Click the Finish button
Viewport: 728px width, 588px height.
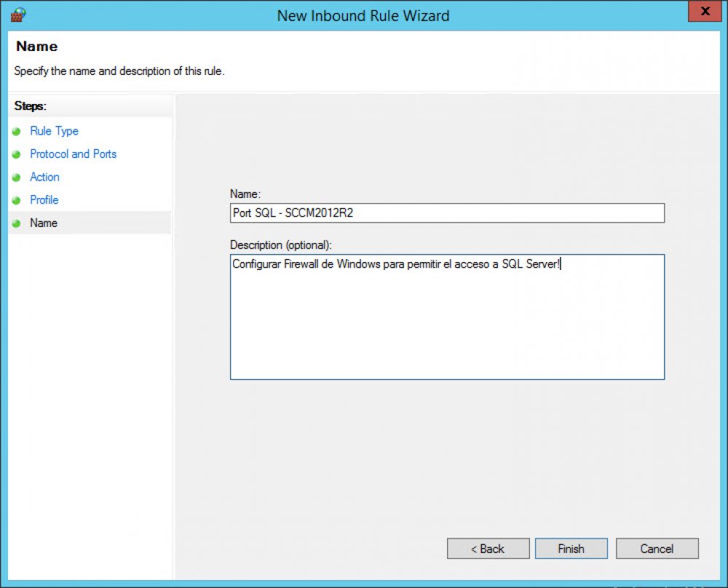click(x=571, y=549)
